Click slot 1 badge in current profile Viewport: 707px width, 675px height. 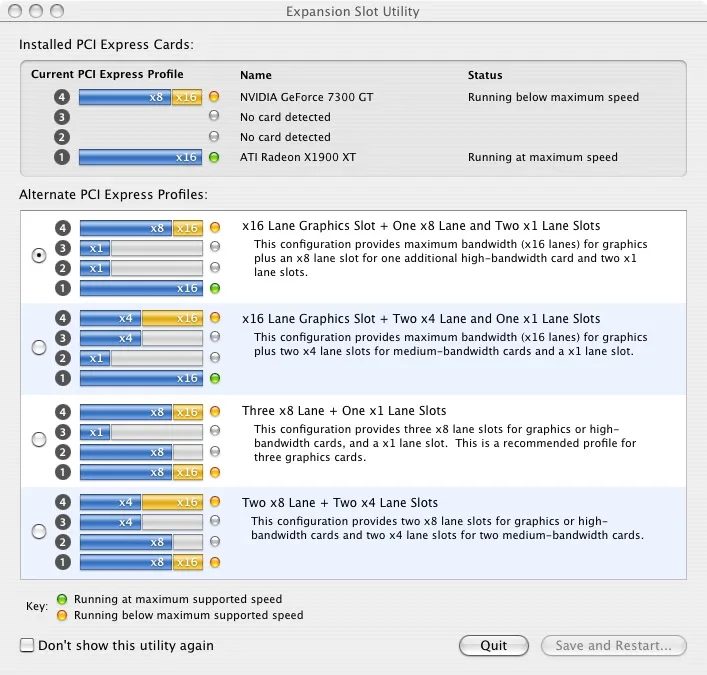63,157
